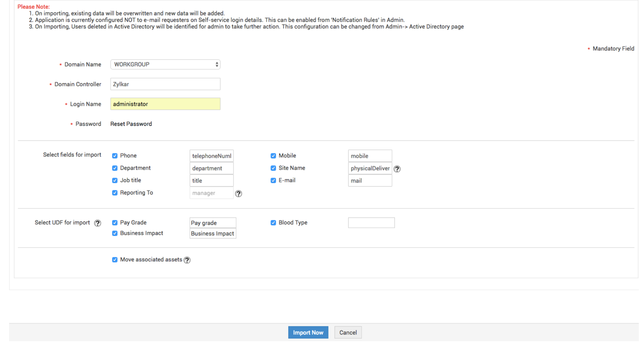Click help icon beside Reporting To field
The height and width of the screenshot is (343, 644).
click(x=239, y=194)
